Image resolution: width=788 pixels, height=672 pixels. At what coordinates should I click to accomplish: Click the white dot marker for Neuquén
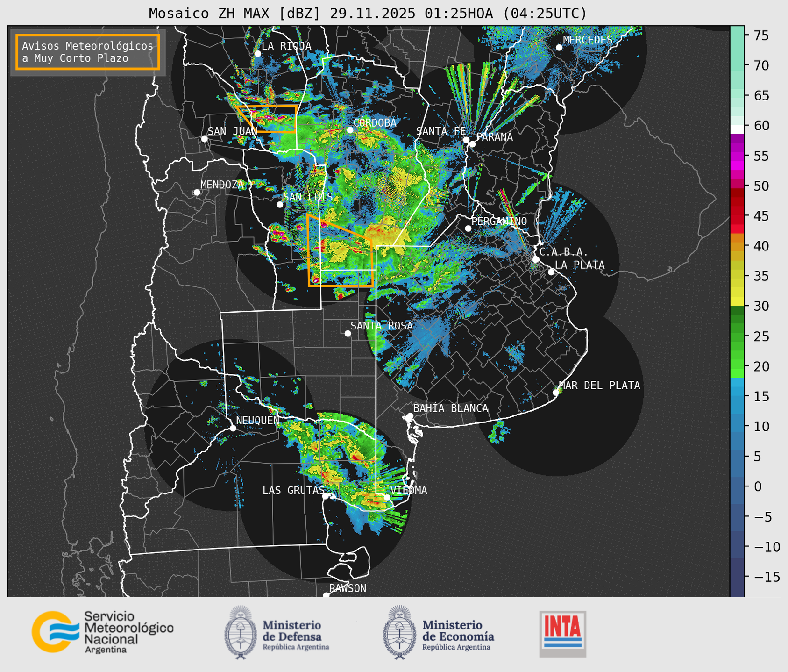(x=233, y=428)
